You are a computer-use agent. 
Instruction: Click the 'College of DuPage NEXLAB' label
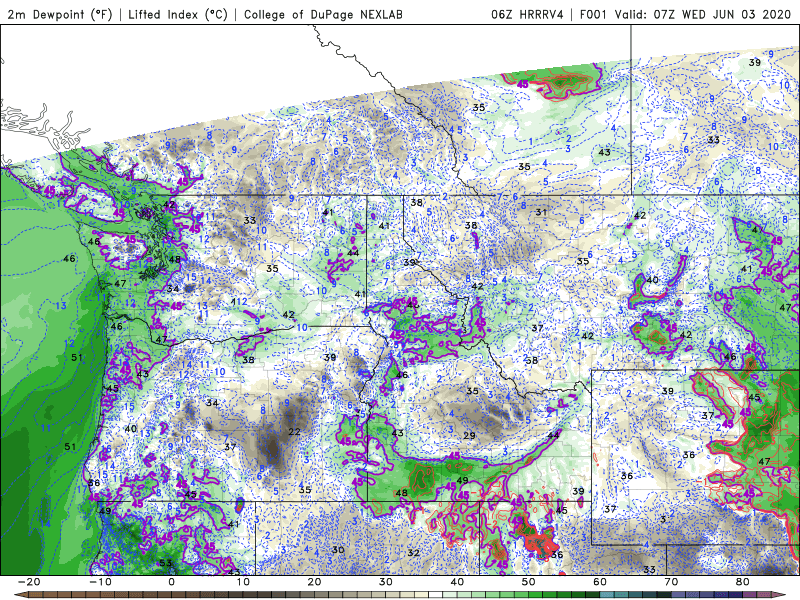coord(323,15)
